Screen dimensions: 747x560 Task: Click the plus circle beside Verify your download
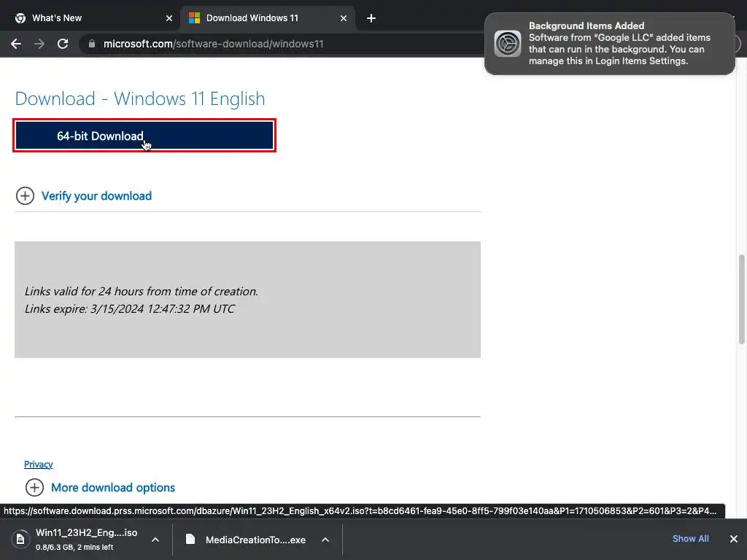pos(25,195)
